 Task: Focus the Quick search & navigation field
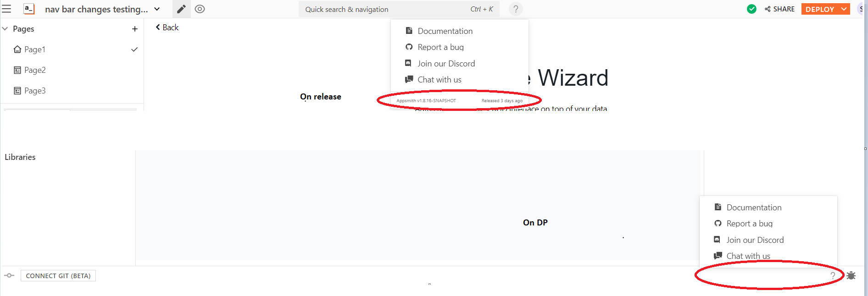coord(399,9)
